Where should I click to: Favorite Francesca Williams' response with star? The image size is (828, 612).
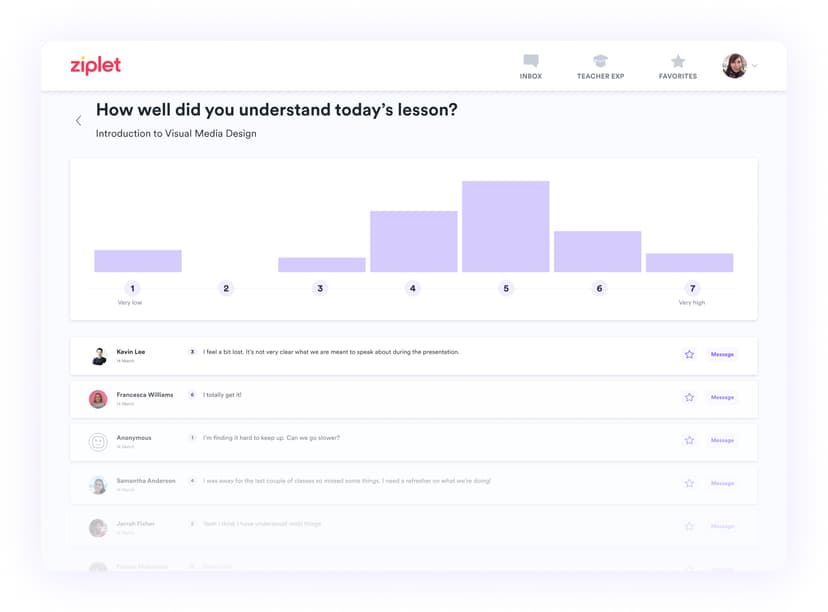tap(689, 398)
